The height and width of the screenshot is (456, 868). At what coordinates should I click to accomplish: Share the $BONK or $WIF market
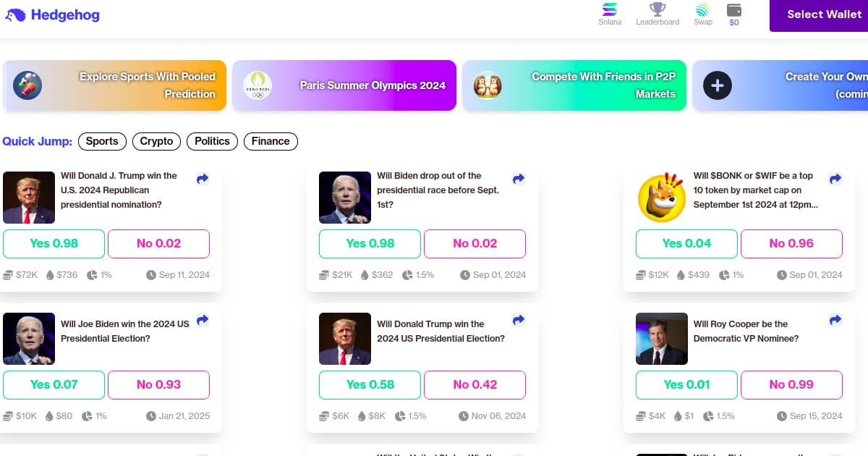[835, 179]
